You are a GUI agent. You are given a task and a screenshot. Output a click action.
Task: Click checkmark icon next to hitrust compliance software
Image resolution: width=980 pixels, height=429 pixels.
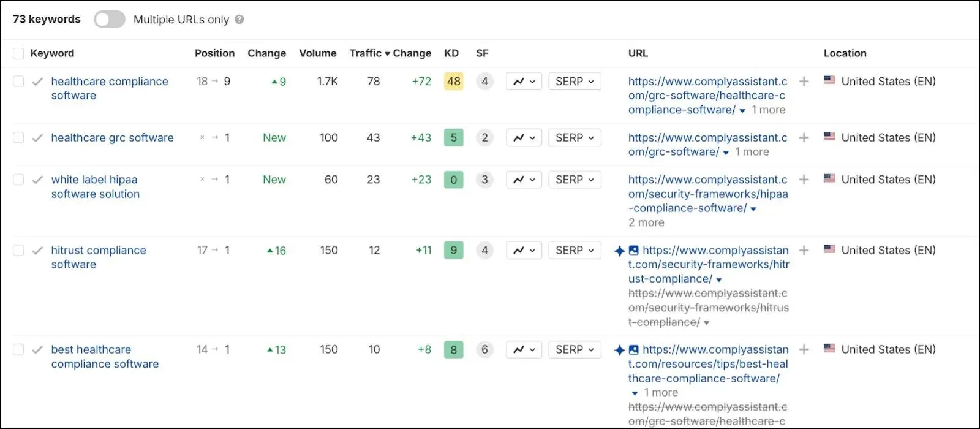(37, 251)
